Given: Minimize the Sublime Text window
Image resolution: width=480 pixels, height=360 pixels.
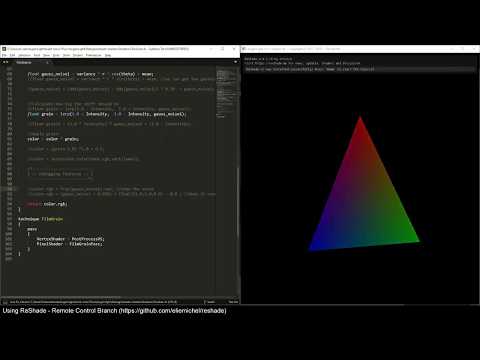Looking at the screenshot, I should pyautogui.click(x=211, y=49).
